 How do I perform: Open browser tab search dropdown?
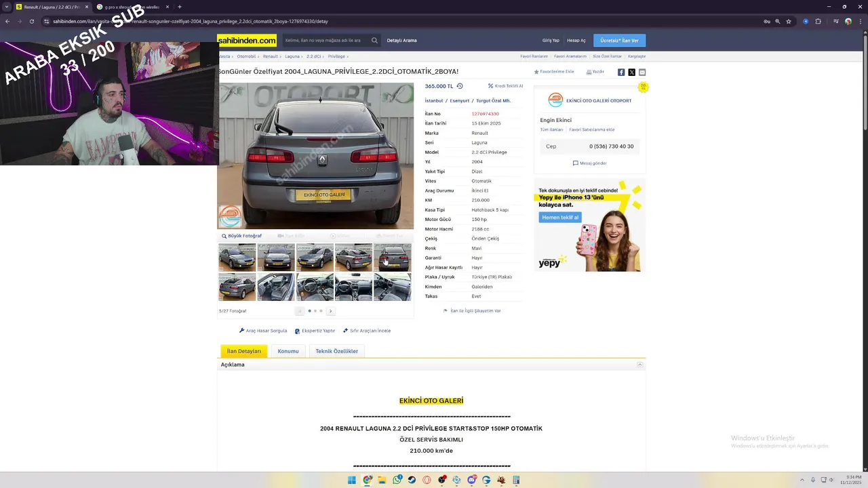(x=6, y=7)
